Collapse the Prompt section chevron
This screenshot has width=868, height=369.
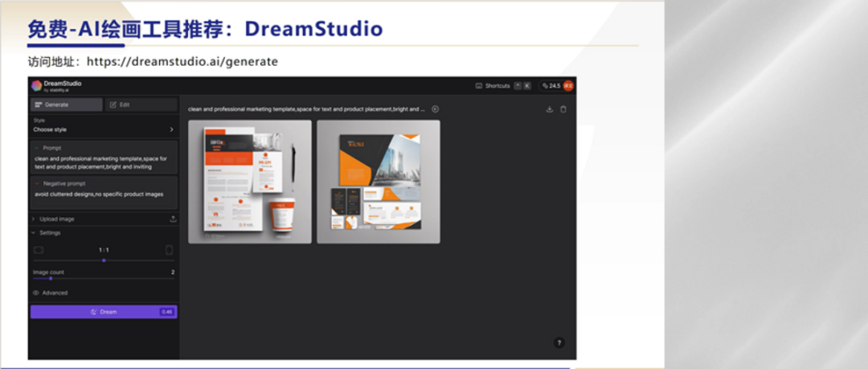[36, 148]
